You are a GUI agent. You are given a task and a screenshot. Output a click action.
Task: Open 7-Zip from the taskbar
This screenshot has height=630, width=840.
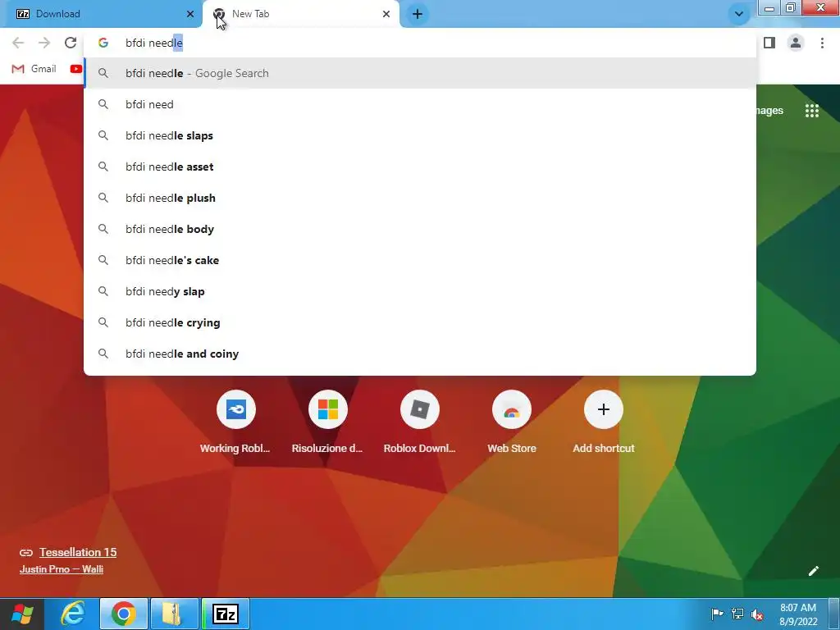pyautogui.click(x=226, y=614)
